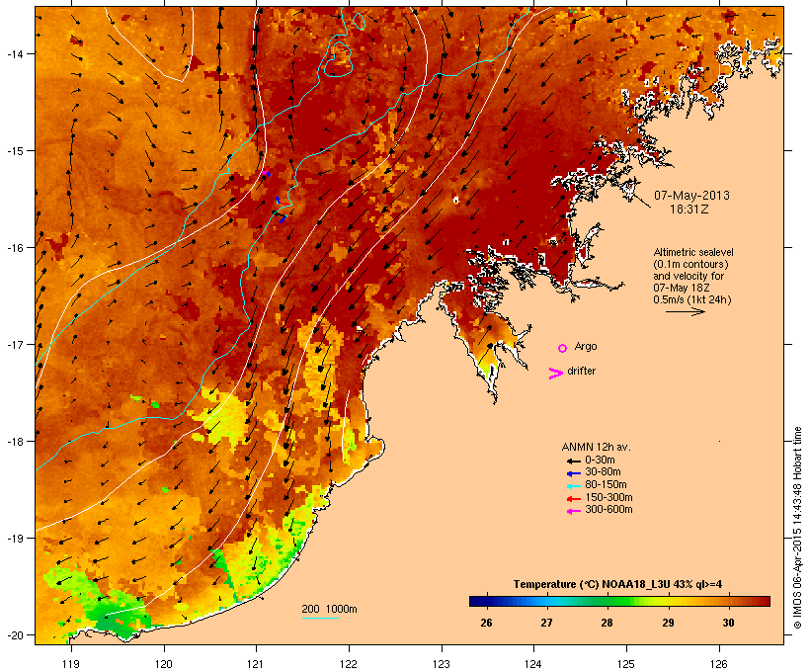Click the color bar value 27
Viewport: 810px width, 672px height.
546,623
